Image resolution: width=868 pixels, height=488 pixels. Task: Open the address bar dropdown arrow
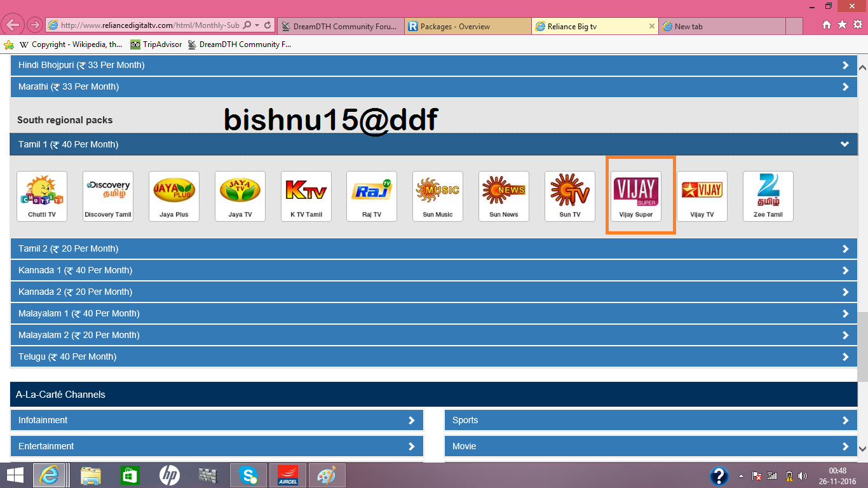tap(257, 25)
